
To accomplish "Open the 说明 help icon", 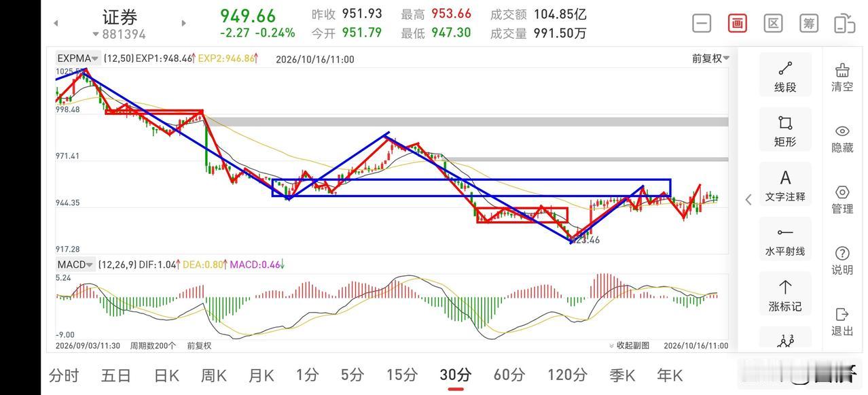I will [842, 260].
